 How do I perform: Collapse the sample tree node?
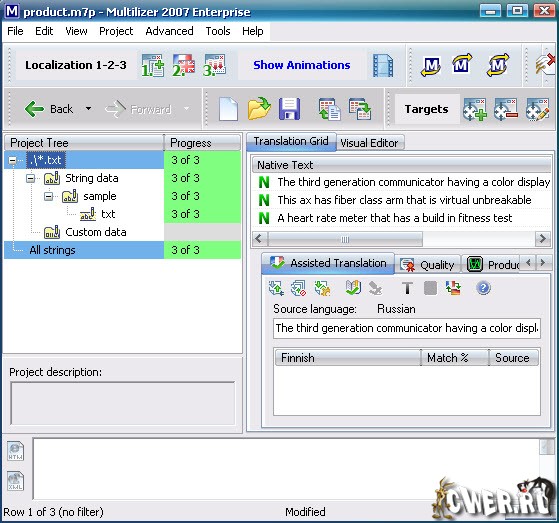pos(48,196)
